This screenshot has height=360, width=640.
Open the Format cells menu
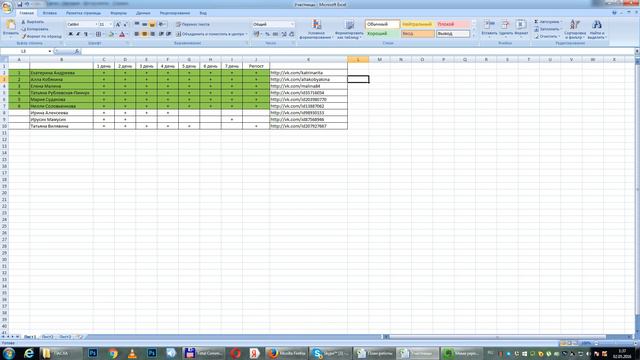pos(521,28)
